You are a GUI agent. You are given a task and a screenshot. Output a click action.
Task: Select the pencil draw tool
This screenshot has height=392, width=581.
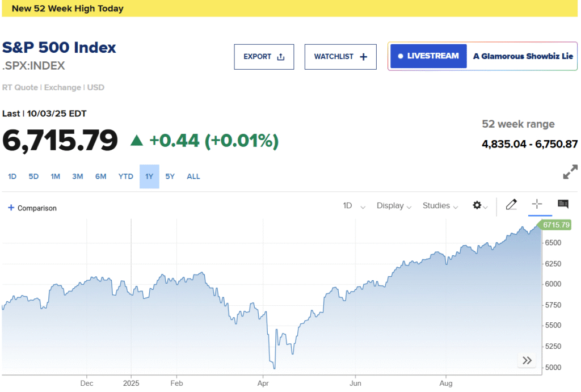(x=511, y=205)
